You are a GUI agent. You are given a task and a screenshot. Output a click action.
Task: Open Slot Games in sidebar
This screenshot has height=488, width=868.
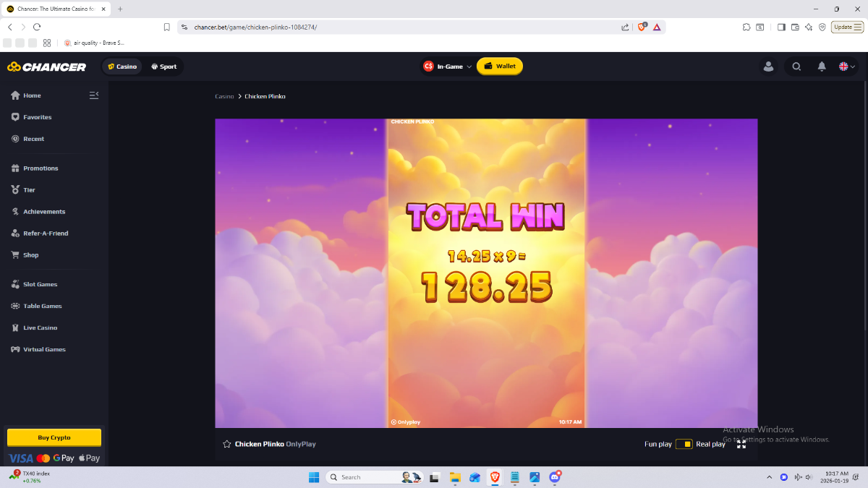click(40, 284)
